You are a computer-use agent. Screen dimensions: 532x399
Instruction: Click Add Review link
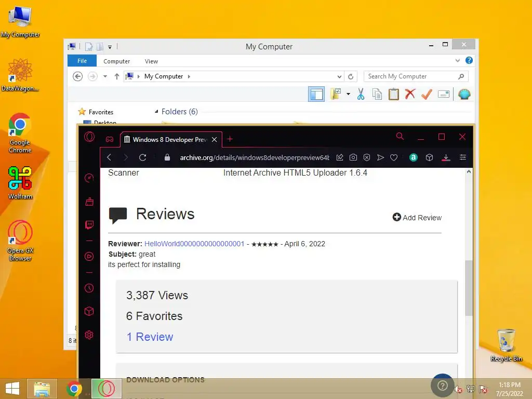click(417, 218)
